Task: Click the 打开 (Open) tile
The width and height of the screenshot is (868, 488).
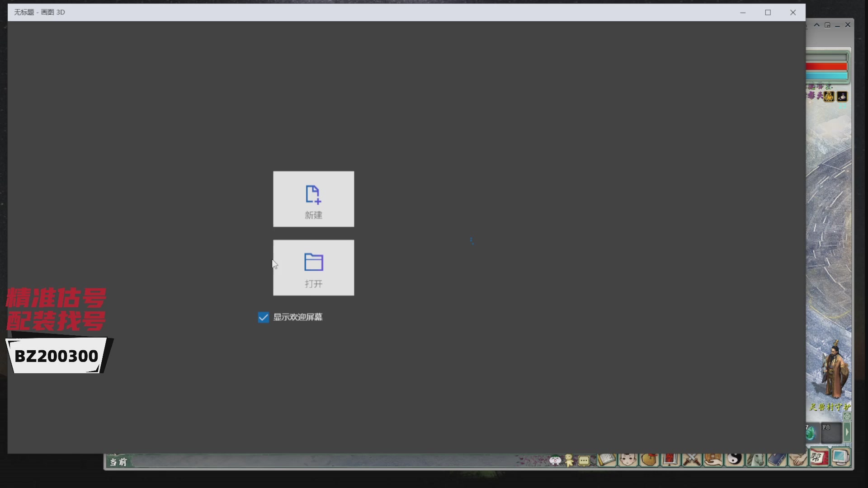Action: click(313, 267)
